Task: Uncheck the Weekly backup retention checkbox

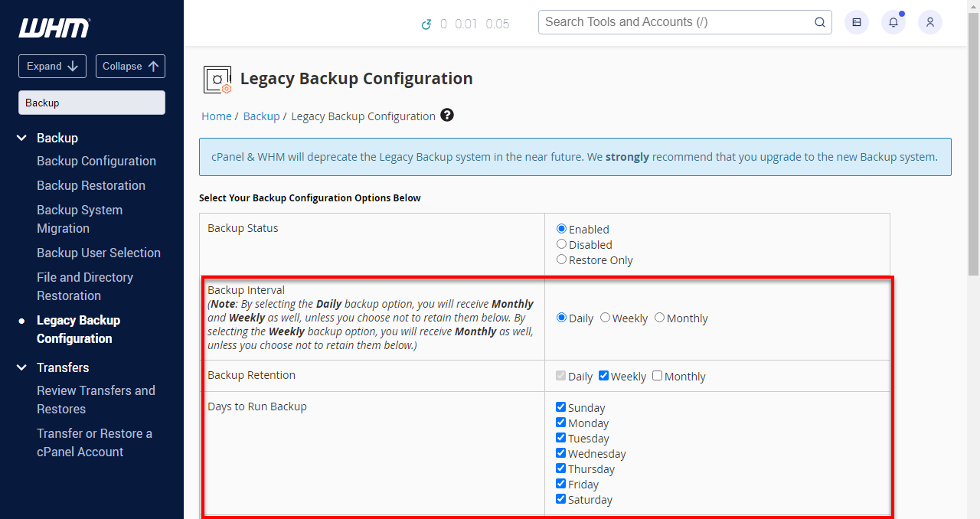Action: tap(604, 375)
